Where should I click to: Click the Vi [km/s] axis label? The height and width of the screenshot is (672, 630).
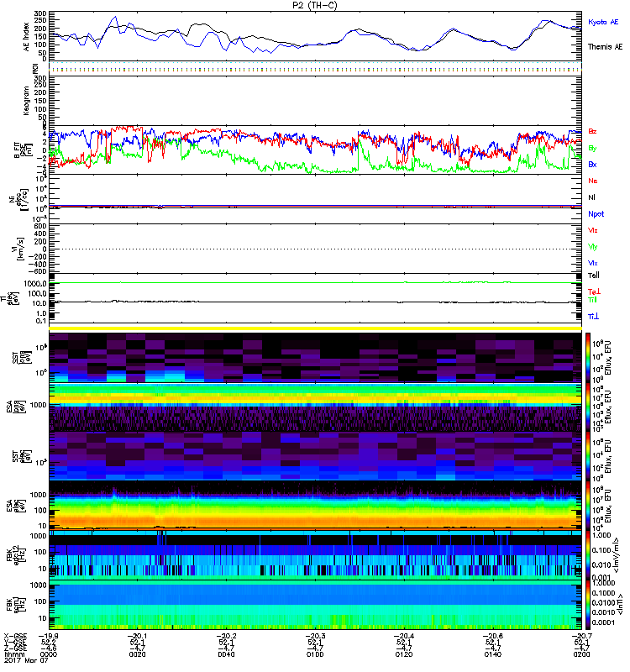tap(20, 249)
